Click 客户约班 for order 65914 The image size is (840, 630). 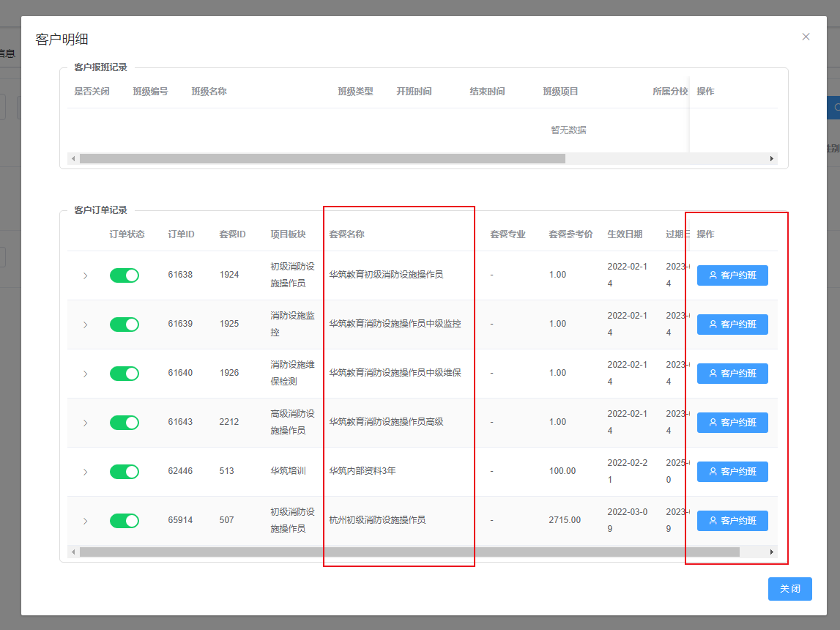pyautogui.click(x=732, y=521)
